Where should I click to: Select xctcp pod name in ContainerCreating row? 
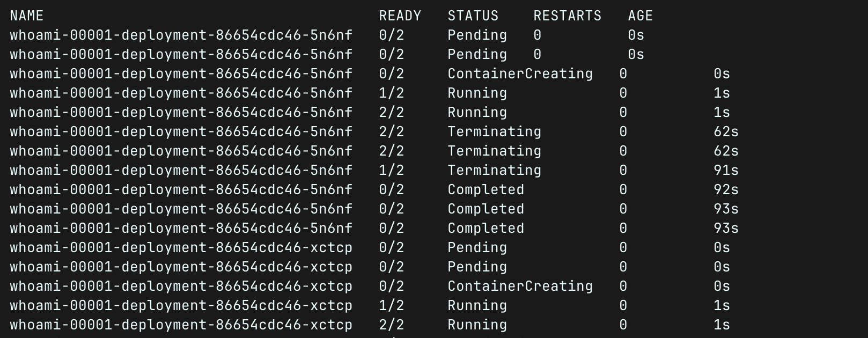pos(181,286)
